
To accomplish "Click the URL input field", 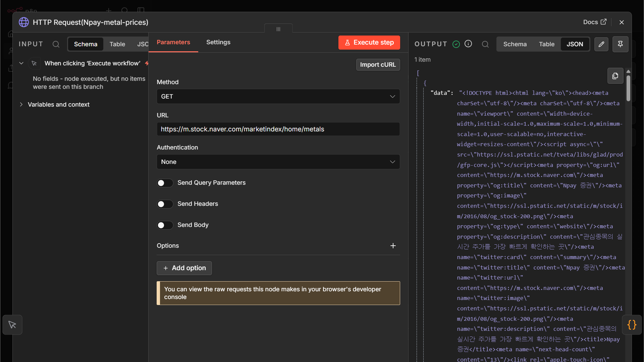I will (x=278, y=129).
